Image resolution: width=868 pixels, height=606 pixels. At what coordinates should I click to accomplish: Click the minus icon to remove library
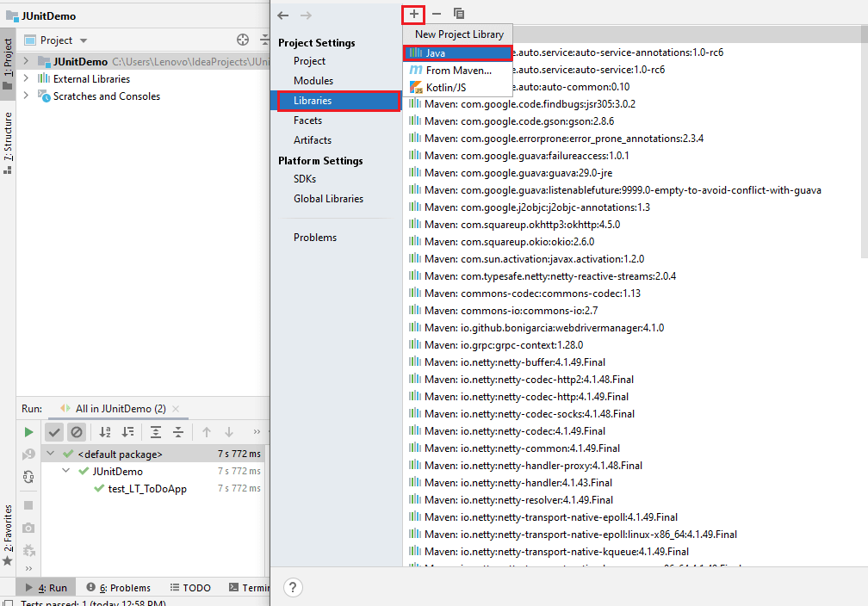click(x=437, y=14)
